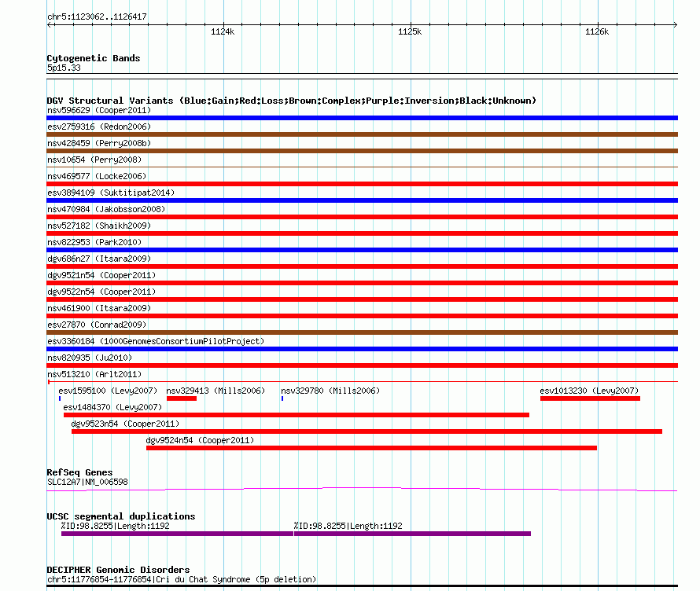This screenshot has width=700, height=591.
Task: Select the red dgv686n27 bar
Action: [x=362, y=266]
